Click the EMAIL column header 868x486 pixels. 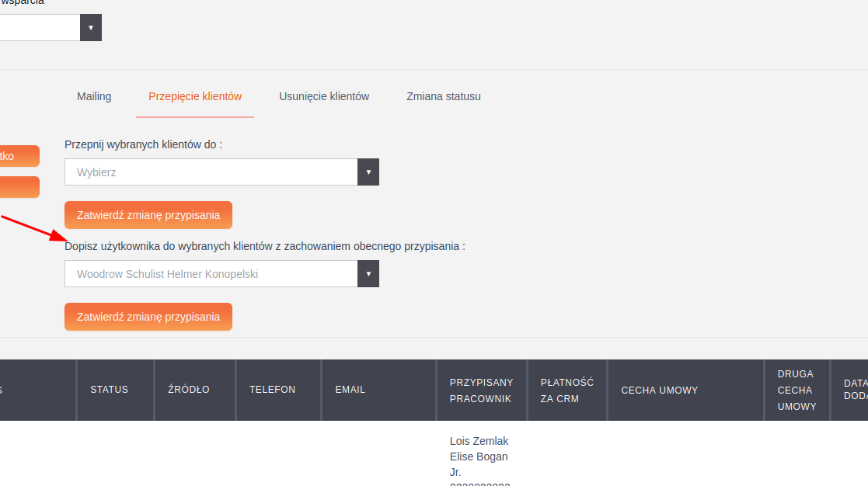pyautogui.click(x=350, y=390)
